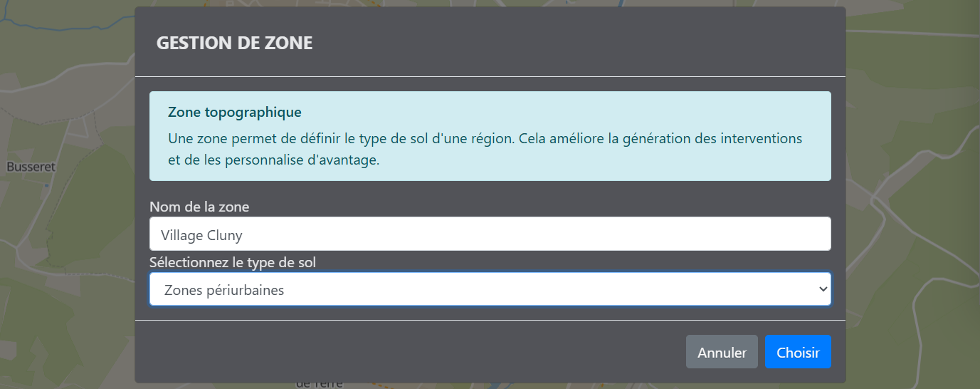This screenshot has height=389, width=980.
Task: Click the Zone topographique heading
Action: click(235, 113)
